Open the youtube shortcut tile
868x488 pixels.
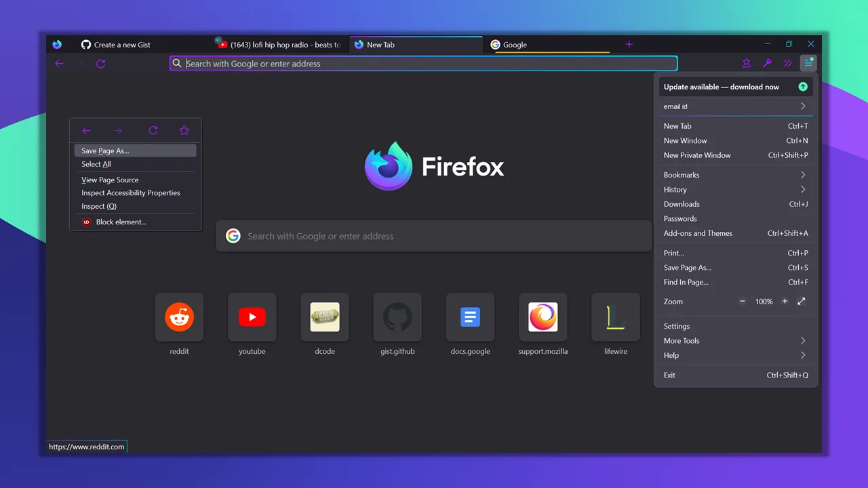[x=252, y=317]
